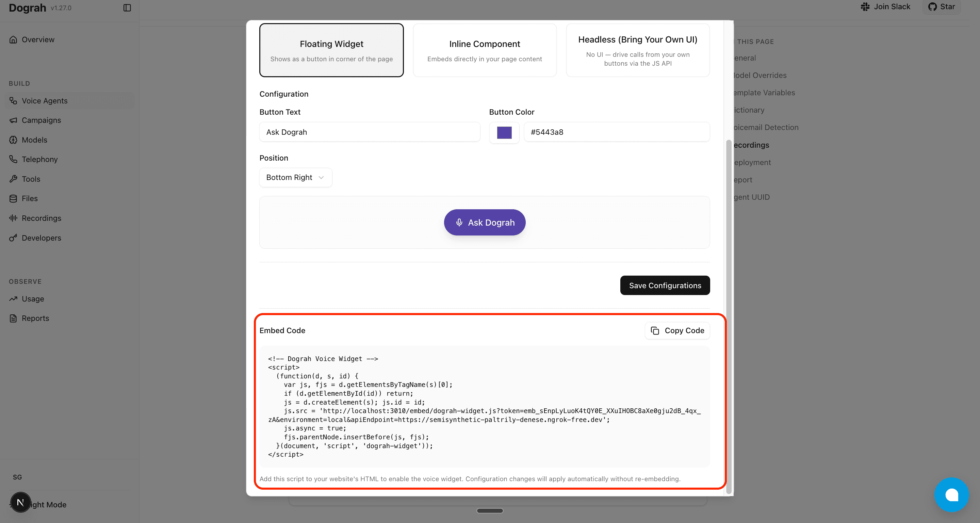Viewport: 980px width, 523px height.
Task: Click the Copy Code button
Action: (677, 330)
